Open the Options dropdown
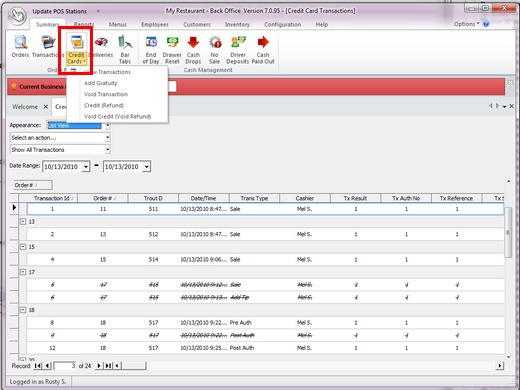Image resolution: width=520 pixels, height=390 pixels. [x=466, y=24]
